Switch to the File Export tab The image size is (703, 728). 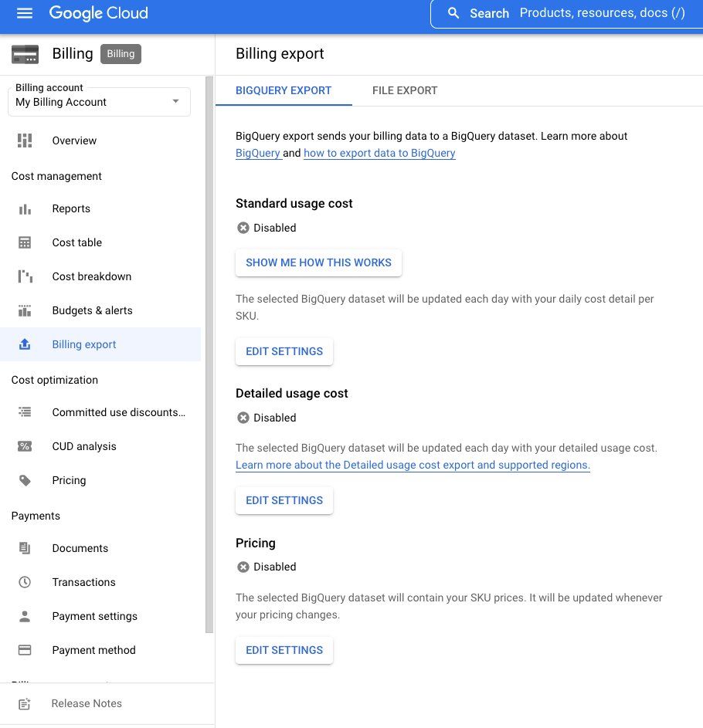point(405,90)
